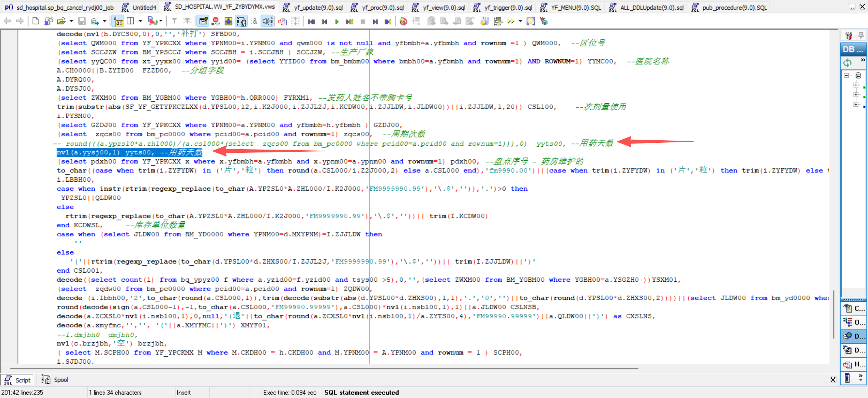The image size is (868, 398).
Task: Toggle the pin on the side panel
Action: coord(861,35)
